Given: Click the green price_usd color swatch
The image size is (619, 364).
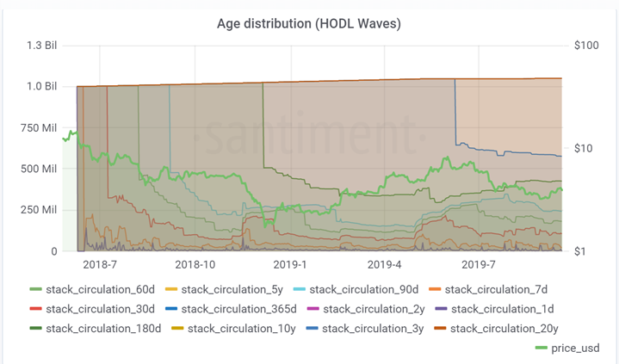Looking at the screenshot, I should pos(540,348).
